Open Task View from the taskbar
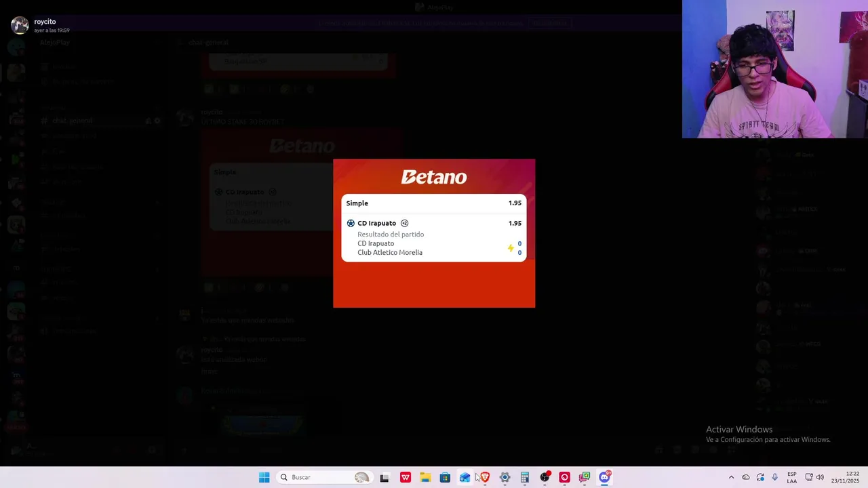The width and height of the screenshot is (868, 488). coord(384,477)
